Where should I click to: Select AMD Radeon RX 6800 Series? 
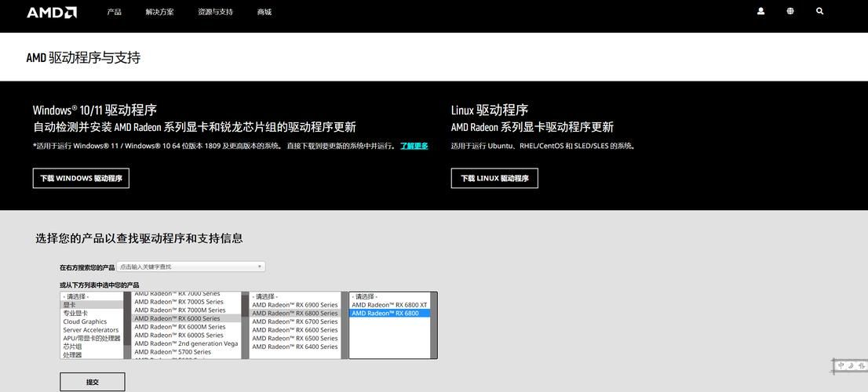tap(295, 313)
